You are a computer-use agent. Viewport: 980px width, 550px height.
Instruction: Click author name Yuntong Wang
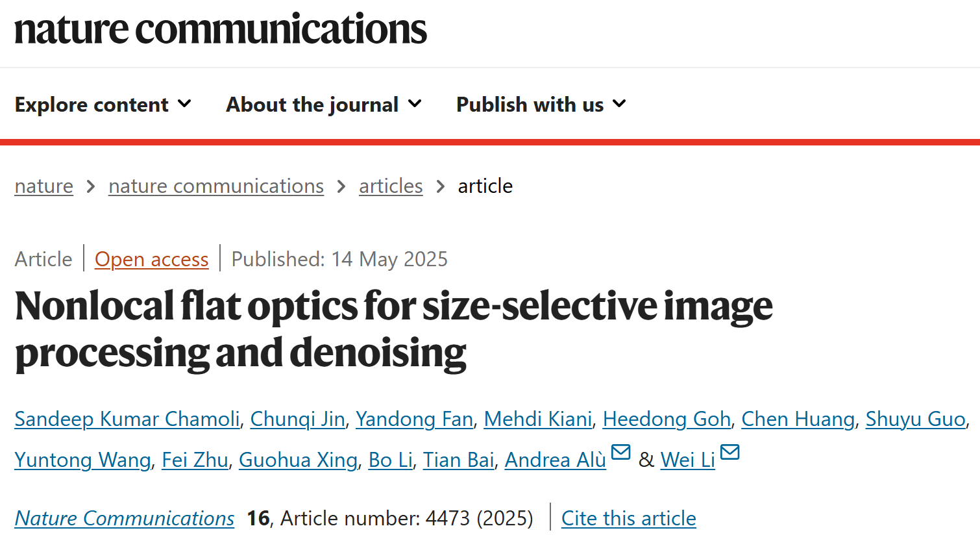tap(83, 460)
